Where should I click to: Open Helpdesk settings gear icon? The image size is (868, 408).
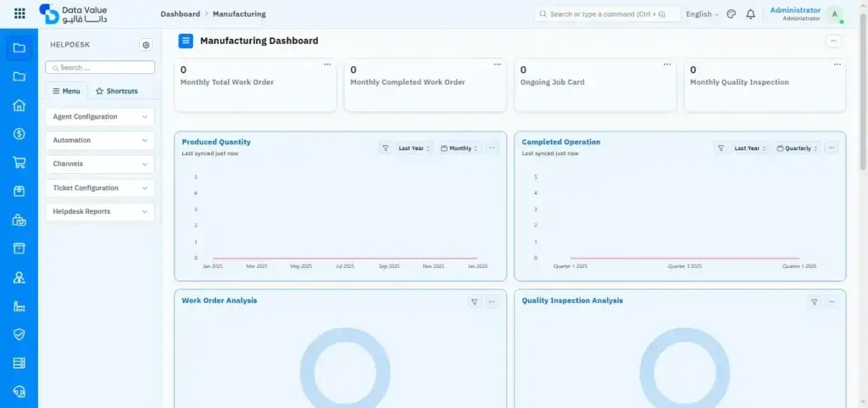click(x=146, y=45)
